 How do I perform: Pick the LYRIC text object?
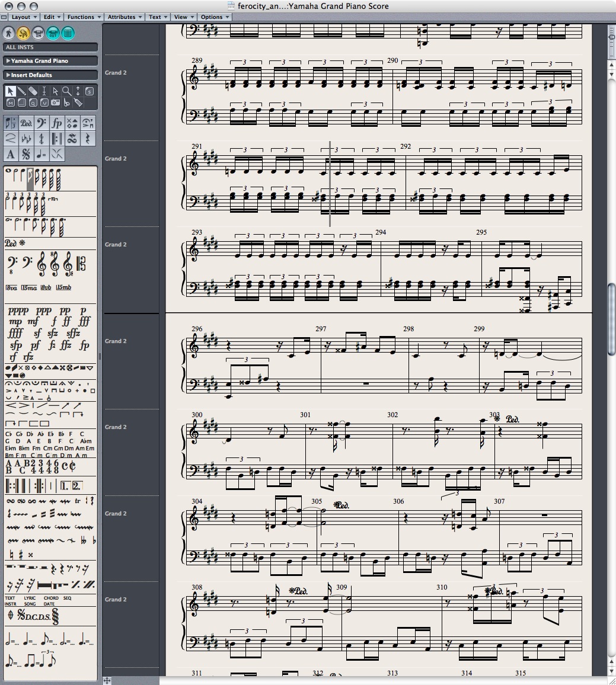pyautogui.click(x=30, y=598)
